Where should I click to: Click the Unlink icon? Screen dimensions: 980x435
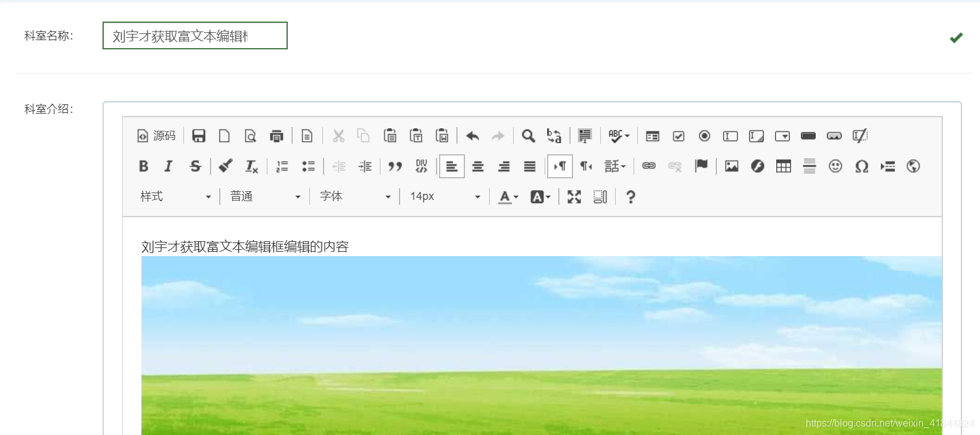click(x=675, y=166)
